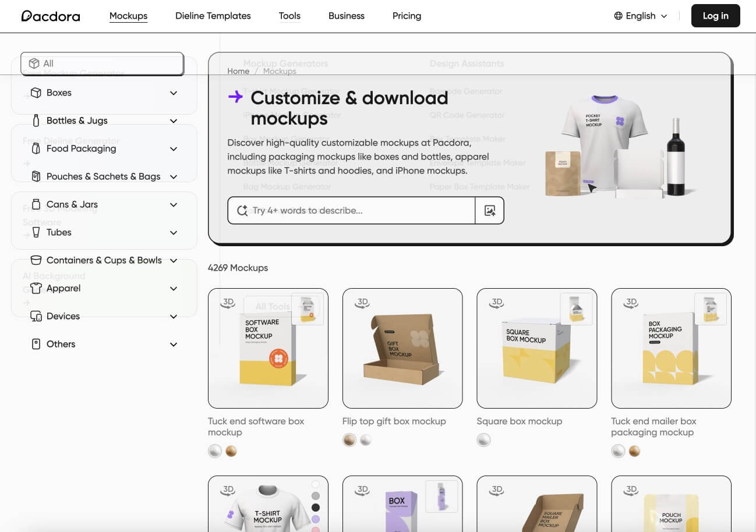Expand the Boxes category
756x532 pixels.
tap(173, 93)
